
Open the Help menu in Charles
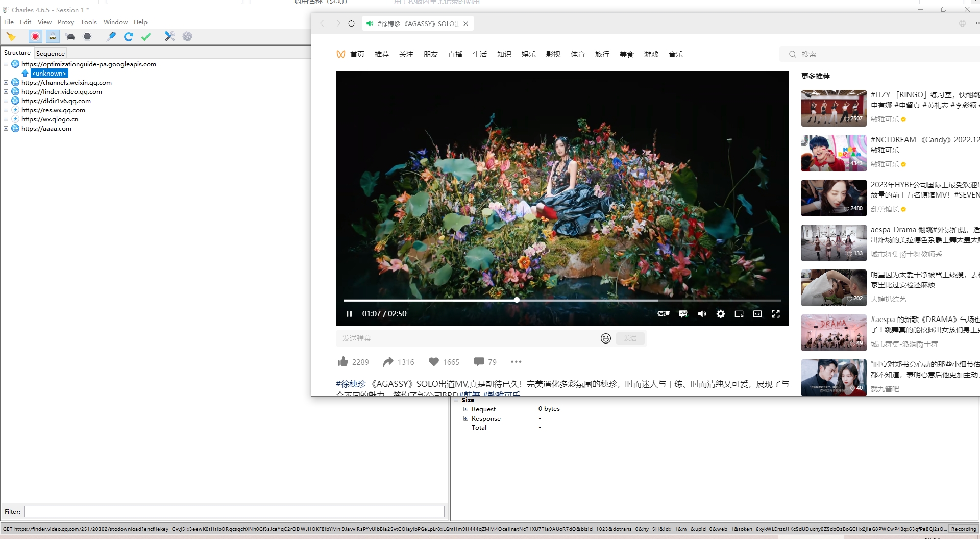[x=140, y=22]
